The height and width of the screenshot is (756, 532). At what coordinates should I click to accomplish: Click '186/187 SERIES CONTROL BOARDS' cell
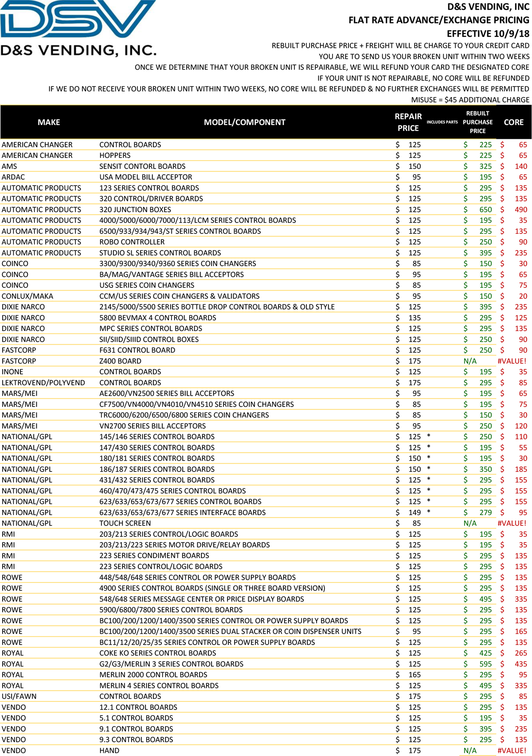click(x=156, y=469)
